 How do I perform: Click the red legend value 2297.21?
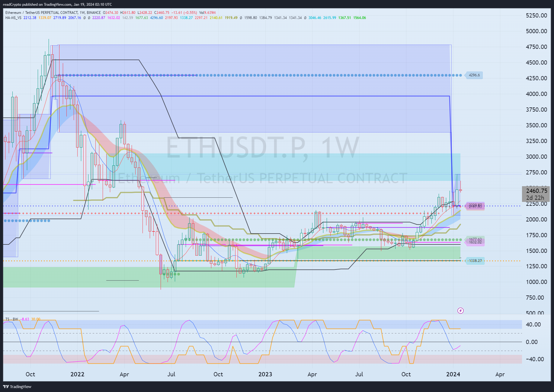point(201,18)
